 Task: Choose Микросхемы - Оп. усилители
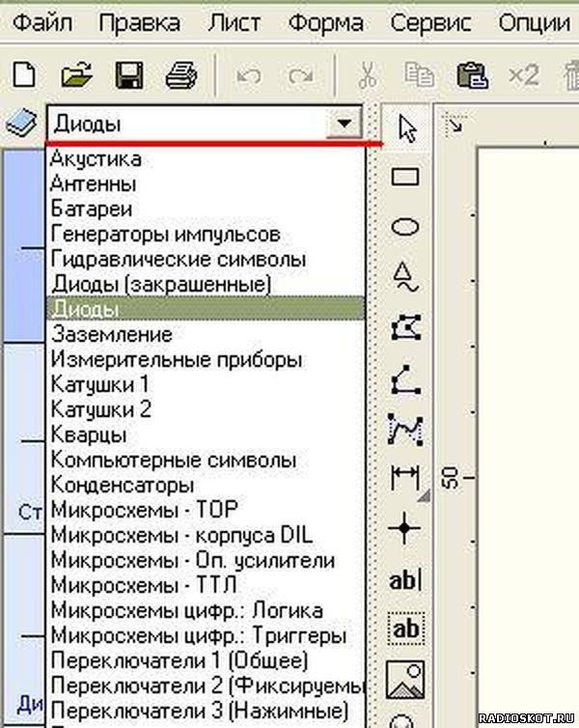click(x=206, y=560)
